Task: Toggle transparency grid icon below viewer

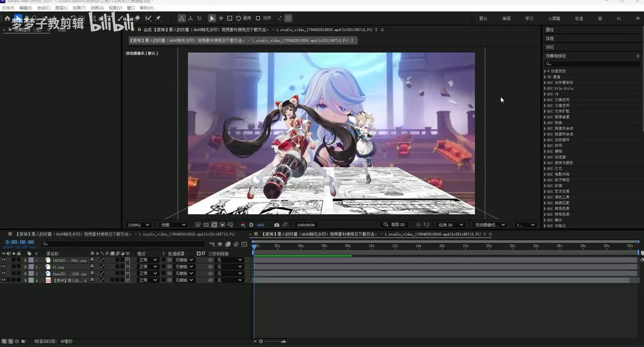Action: pos(206,225)
